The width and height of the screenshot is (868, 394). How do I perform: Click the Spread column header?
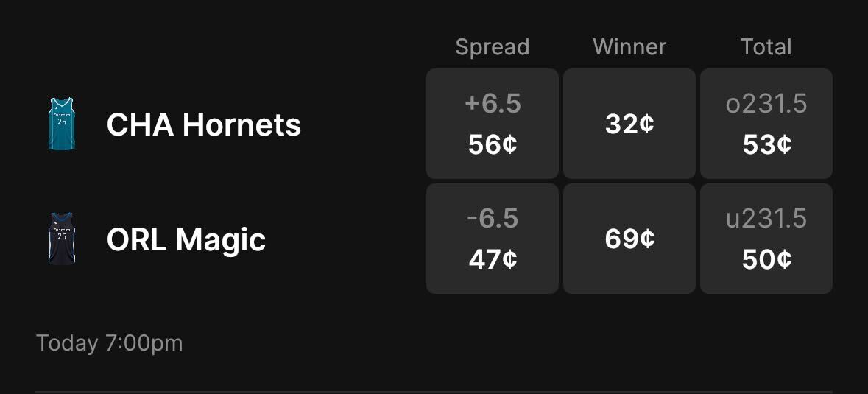point(493,47)
